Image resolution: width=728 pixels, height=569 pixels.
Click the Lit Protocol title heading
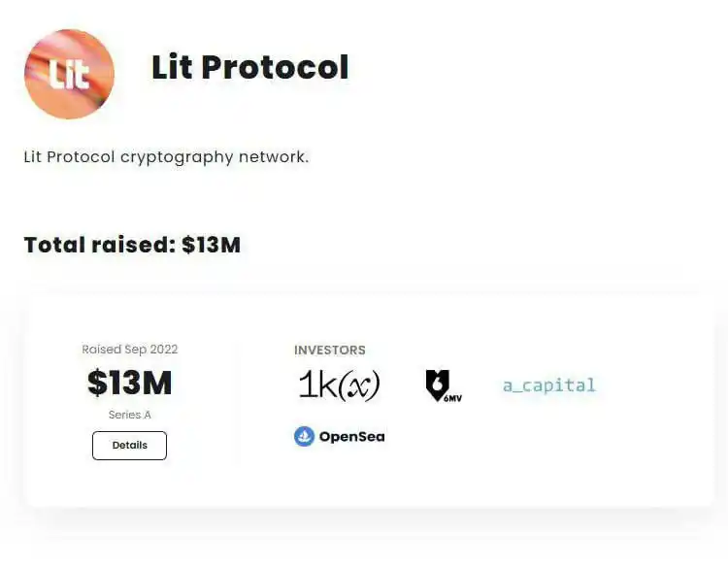pos(249,67)
